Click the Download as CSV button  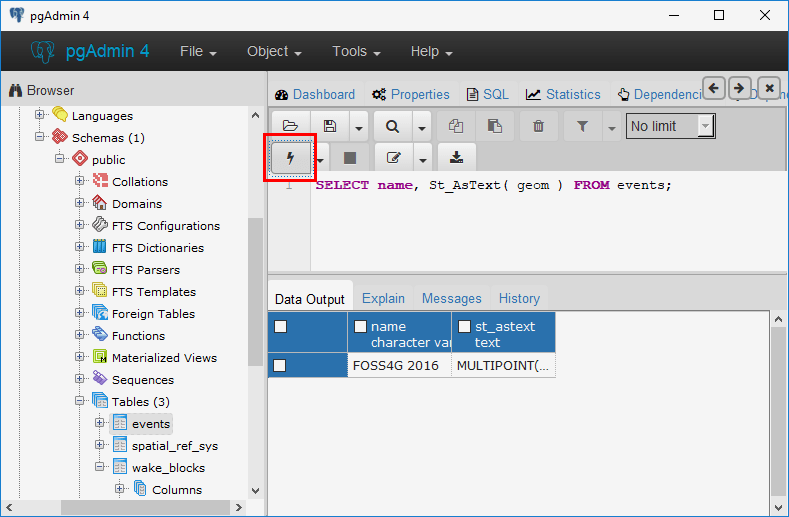tap(456, 158)
